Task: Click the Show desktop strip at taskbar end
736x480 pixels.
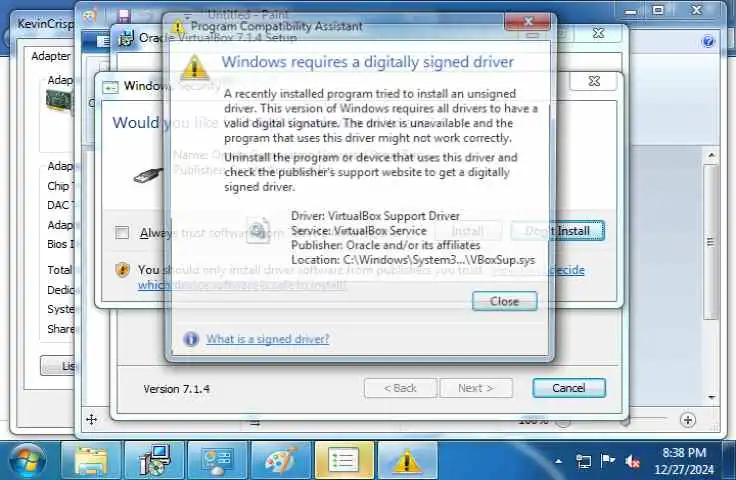Action: pos(729,460)
